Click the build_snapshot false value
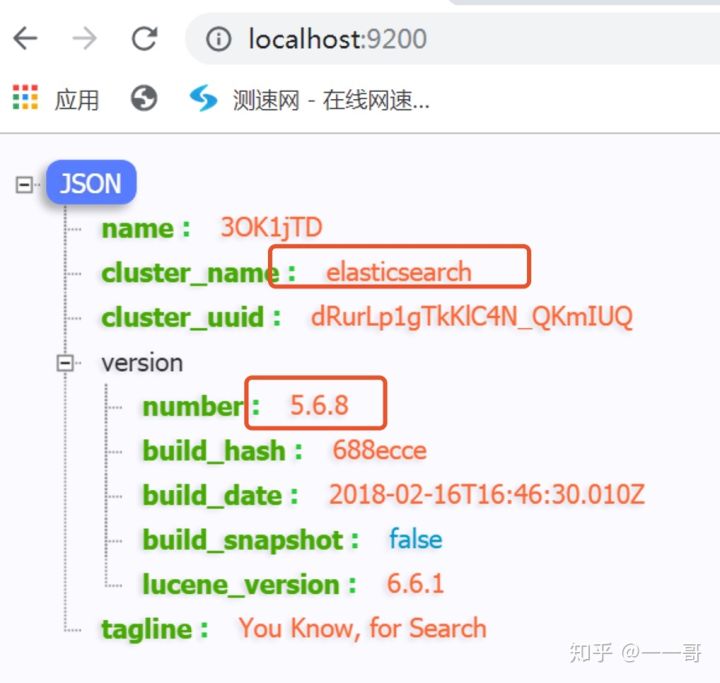720x683 pixels. coord(415,540)
